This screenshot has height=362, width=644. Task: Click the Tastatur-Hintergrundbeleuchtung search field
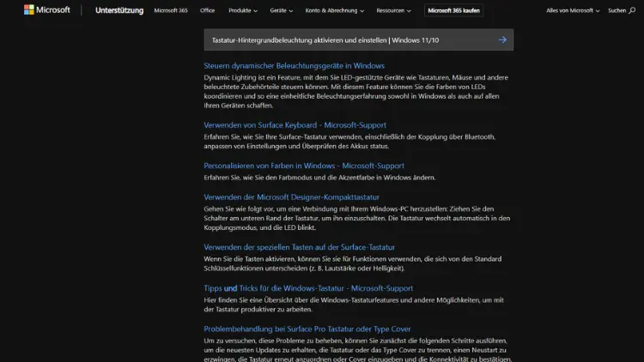pos(358,39)
